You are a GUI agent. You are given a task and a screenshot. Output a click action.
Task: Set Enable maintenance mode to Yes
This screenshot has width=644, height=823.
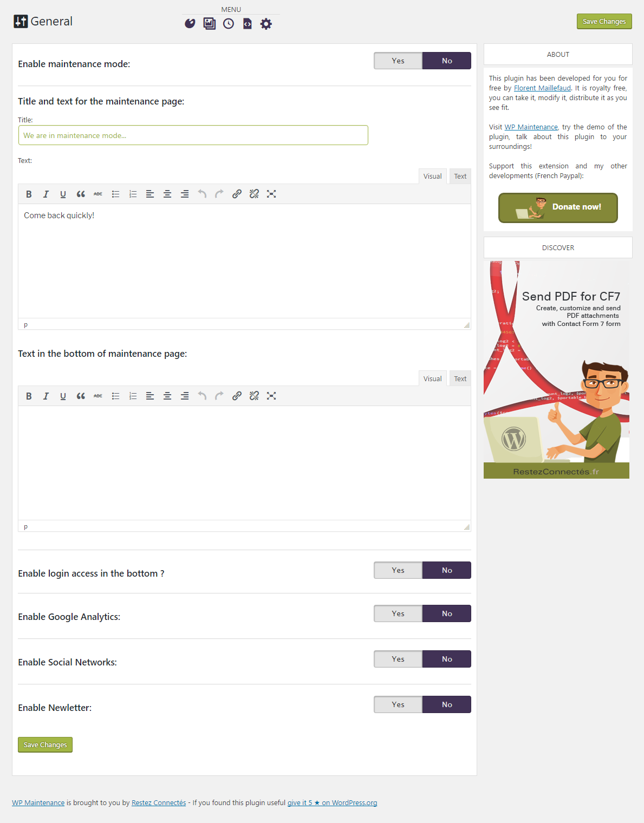(398, 61)
